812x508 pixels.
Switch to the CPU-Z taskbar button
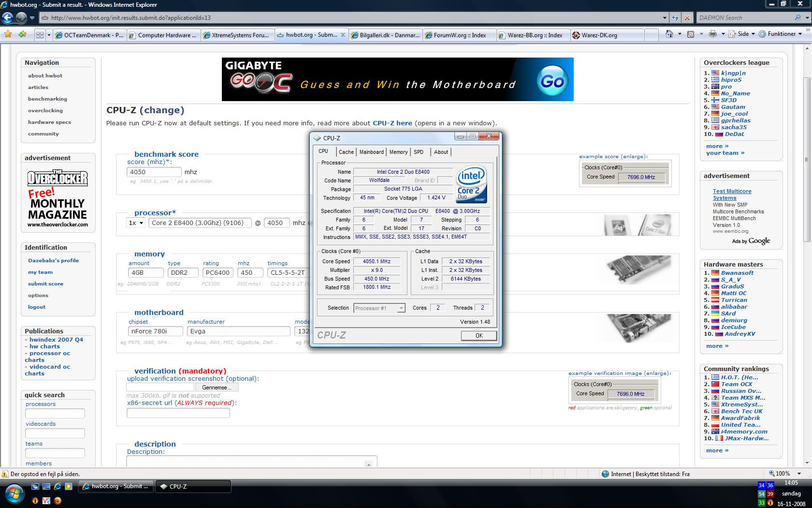pyautogui.click(x=193, y=486)
